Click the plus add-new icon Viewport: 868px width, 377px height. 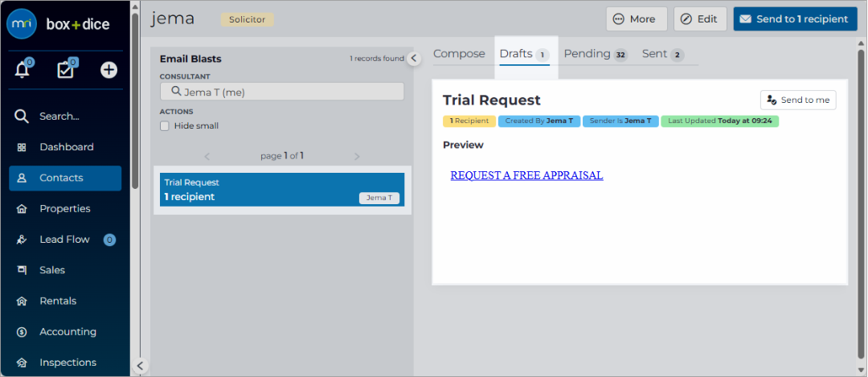pos(108,70)
